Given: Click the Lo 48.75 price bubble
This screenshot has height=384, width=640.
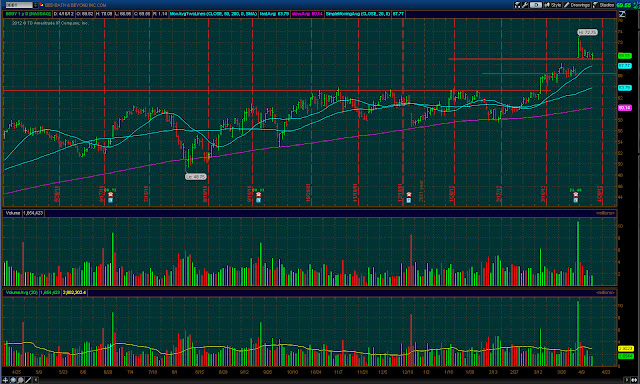Looking at the screenshot, I should (x=196, y=177).
